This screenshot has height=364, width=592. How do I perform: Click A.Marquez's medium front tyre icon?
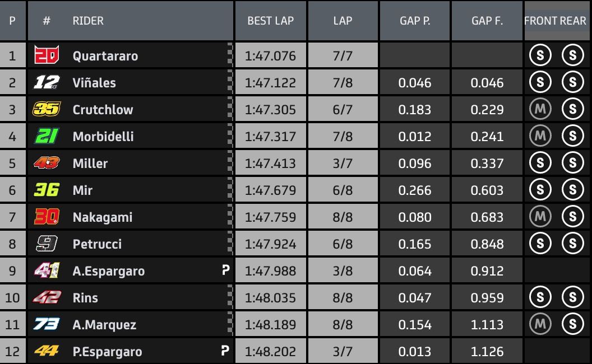(540, 324)
